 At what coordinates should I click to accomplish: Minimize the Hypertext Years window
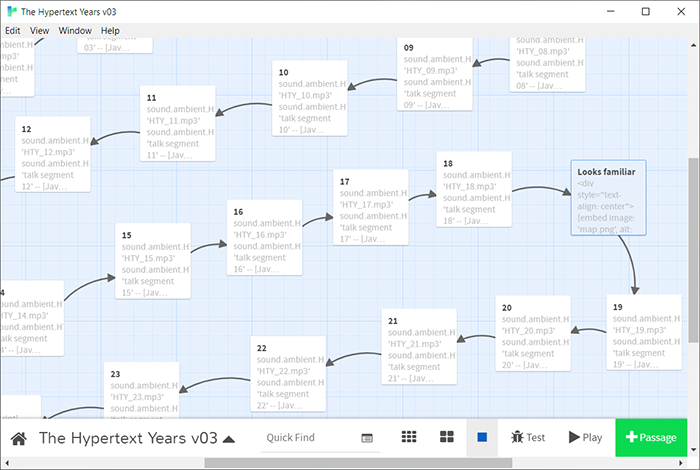click(x=611, y=12)
